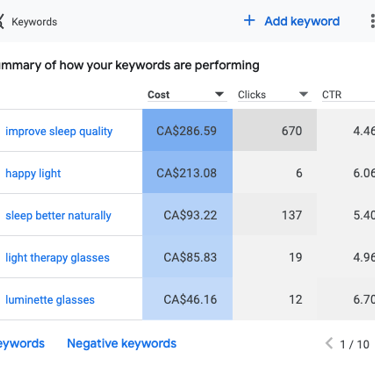Click the plus icon beside Add keyword
Viewport: 375px width, 366px height.
pyautogui.click(x=249, y=21)
